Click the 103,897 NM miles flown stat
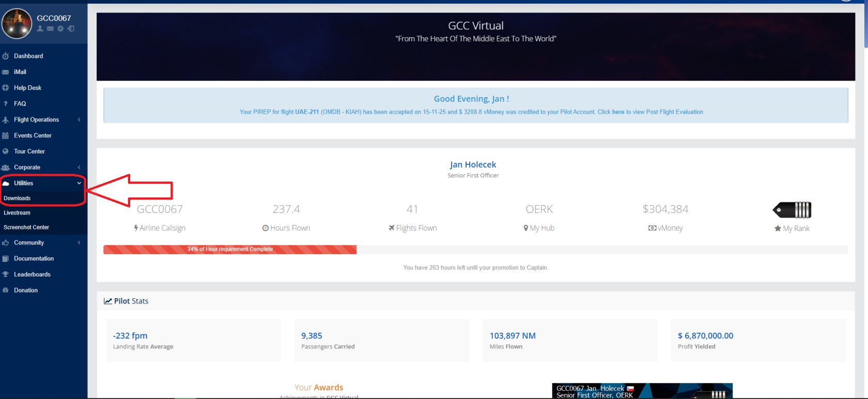The width and height of the screenshot is (868, 399). click(513, 336)
